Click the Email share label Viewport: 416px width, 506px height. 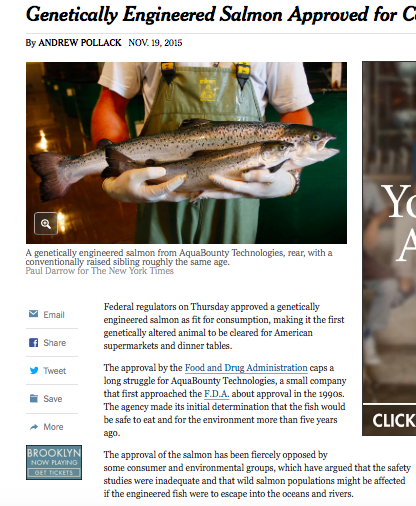[x=54, y=315]
